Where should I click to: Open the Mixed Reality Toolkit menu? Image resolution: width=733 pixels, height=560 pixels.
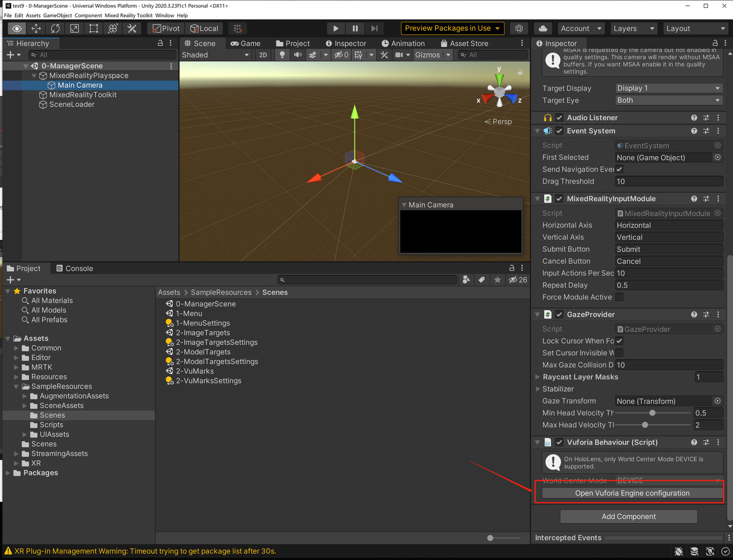129,15
